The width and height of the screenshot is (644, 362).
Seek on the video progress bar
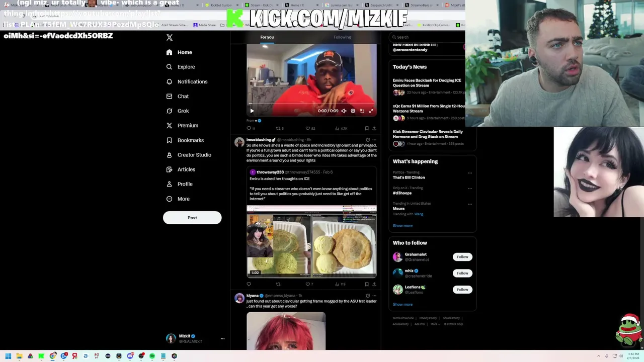[311, 104]
